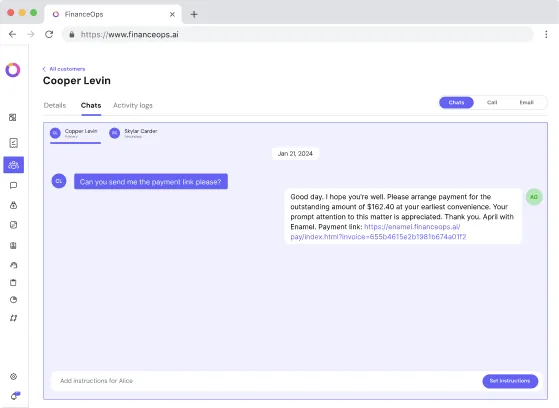The image size is (559, 408).
Task: Click the browser forward arrow
Action: tap(31, 34)
